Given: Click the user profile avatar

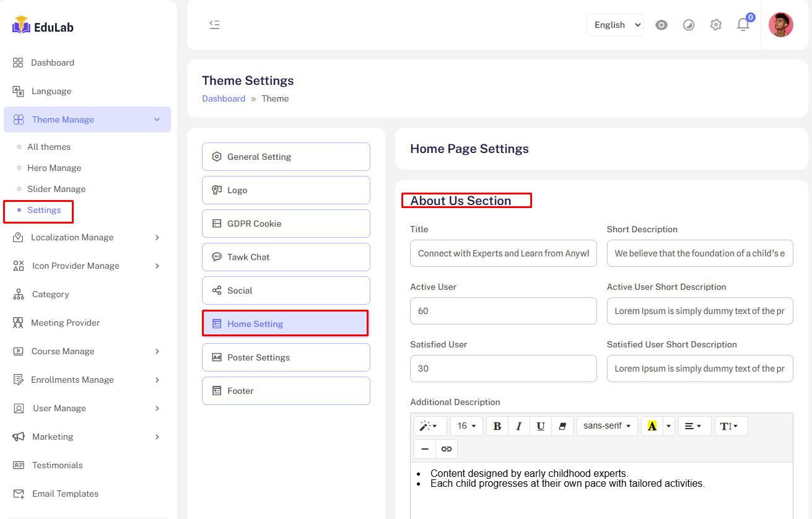Looking at the screenshot, I should coord(780,25).
